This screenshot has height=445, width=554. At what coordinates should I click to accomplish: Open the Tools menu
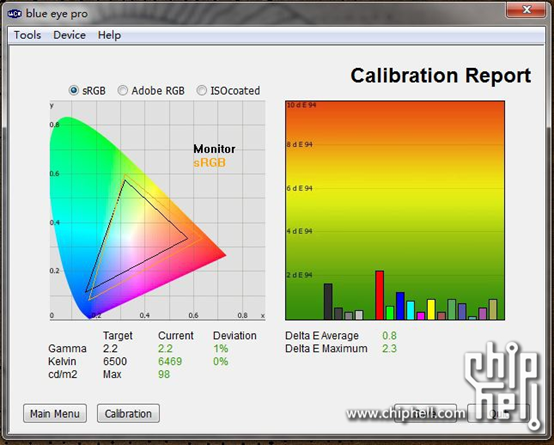[27, 35]
